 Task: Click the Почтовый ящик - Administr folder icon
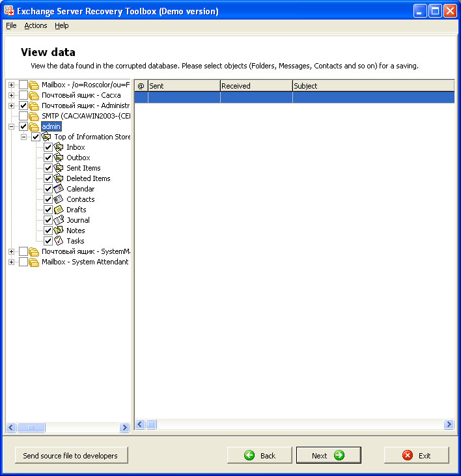34,105
